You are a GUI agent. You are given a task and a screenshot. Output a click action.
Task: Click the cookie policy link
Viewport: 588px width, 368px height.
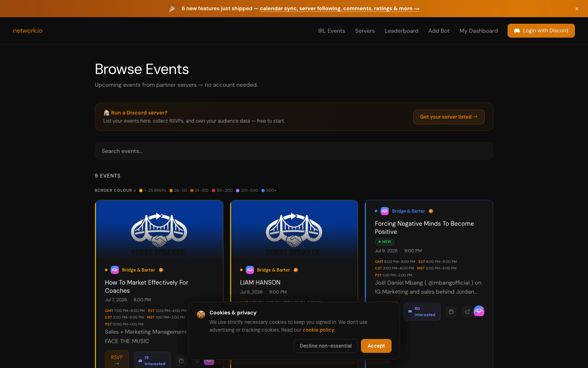click(x=318, y=330)
